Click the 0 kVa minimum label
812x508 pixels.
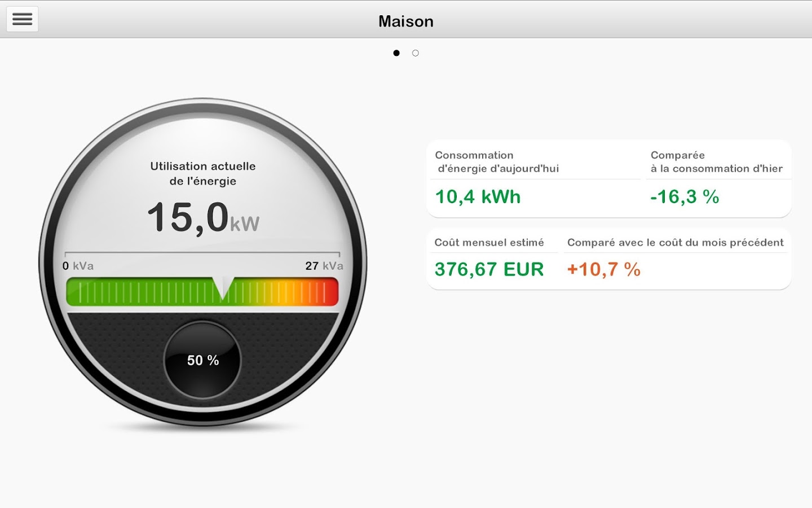pos(78,266)
